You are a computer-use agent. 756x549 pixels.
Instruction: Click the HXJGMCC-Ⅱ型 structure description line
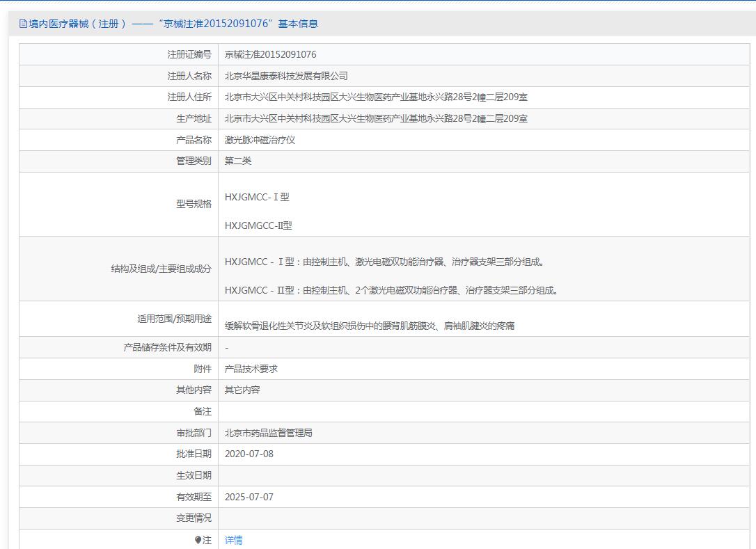(x=391, y=290)
